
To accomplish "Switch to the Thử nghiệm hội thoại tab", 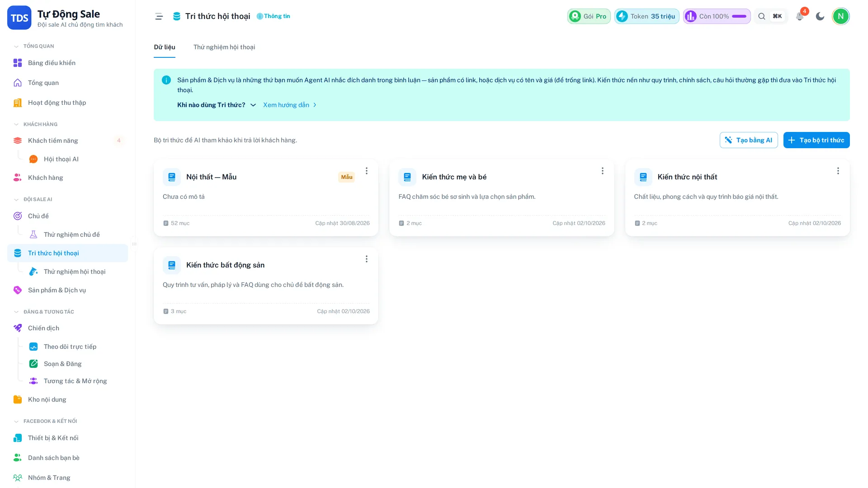I will [x=224, y=47].
